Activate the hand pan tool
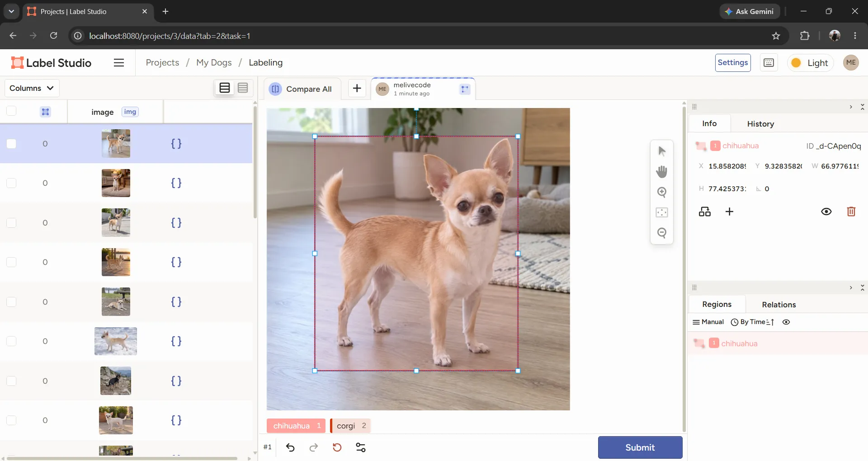The image size is (868, 461). point(662,171)
